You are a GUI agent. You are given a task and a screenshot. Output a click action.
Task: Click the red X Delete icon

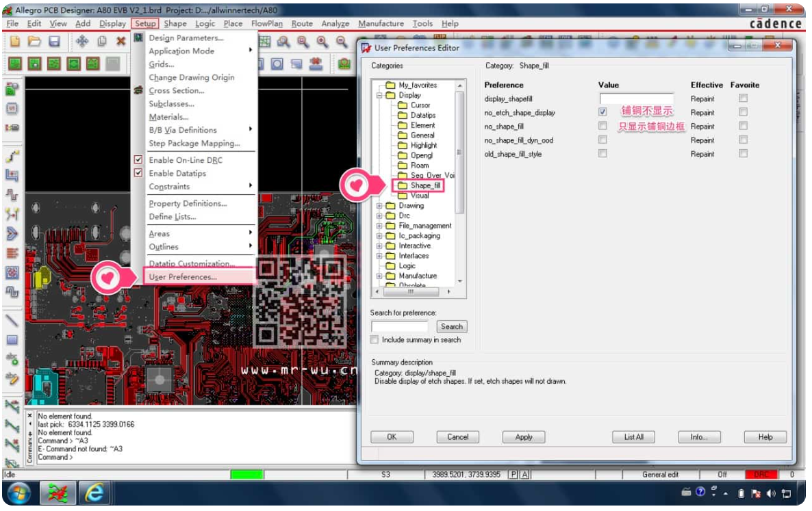click(x=120, y=41)
